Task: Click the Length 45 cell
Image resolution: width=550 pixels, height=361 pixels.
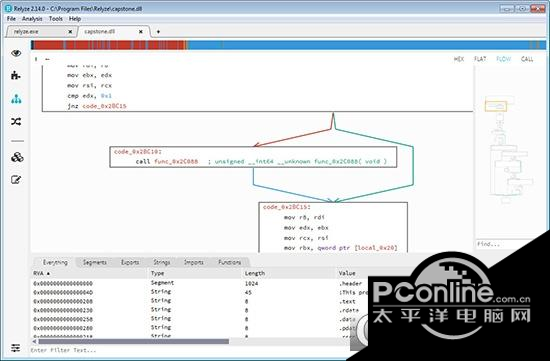Action: click(x=248, y=292)
